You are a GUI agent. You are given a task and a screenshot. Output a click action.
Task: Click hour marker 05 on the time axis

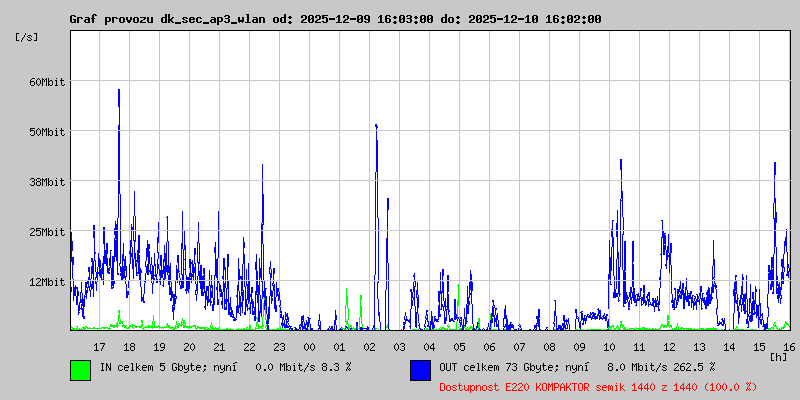[459, 346]
